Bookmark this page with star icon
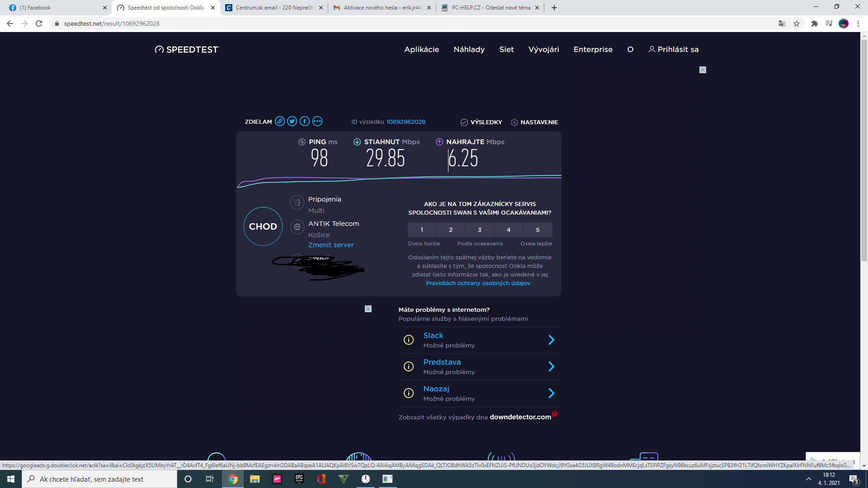 point(797,23)
